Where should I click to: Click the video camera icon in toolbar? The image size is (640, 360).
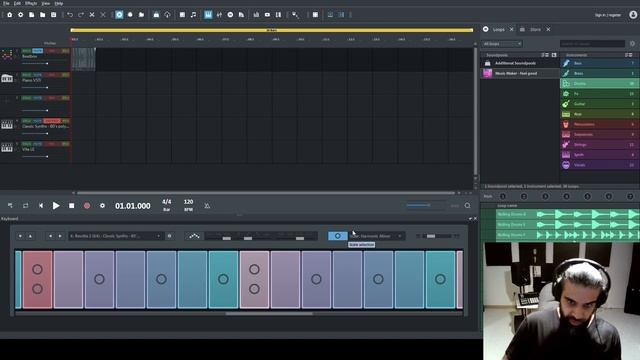[267, 15]
